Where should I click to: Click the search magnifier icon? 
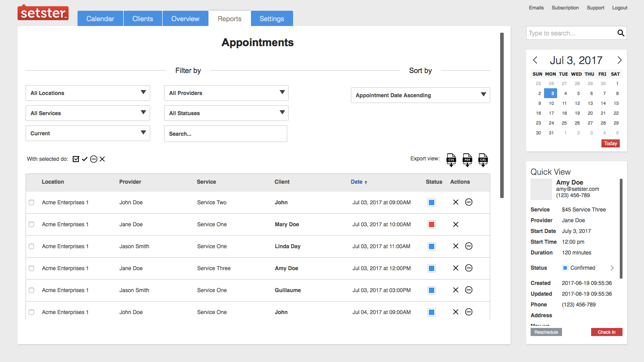coord(621,33)
